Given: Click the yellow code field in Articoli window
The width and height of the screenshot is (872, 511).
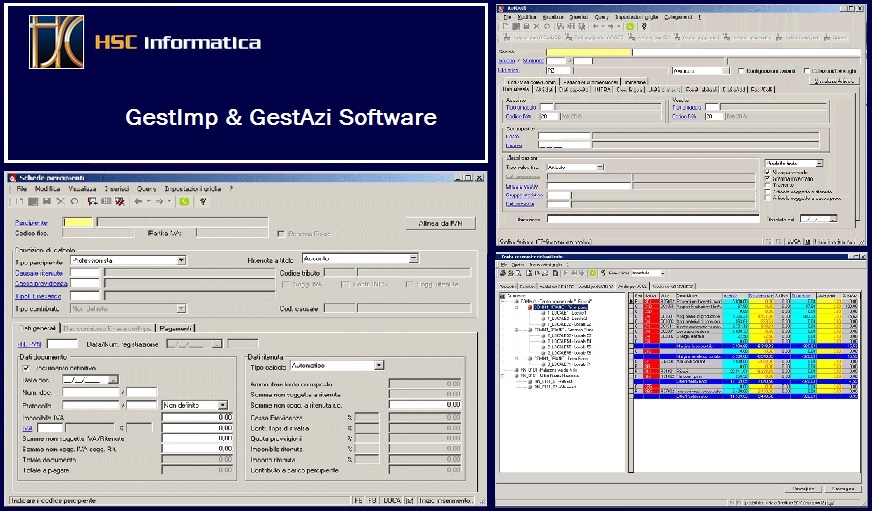Looking at the screenshot, I should [x=589, y=52].
